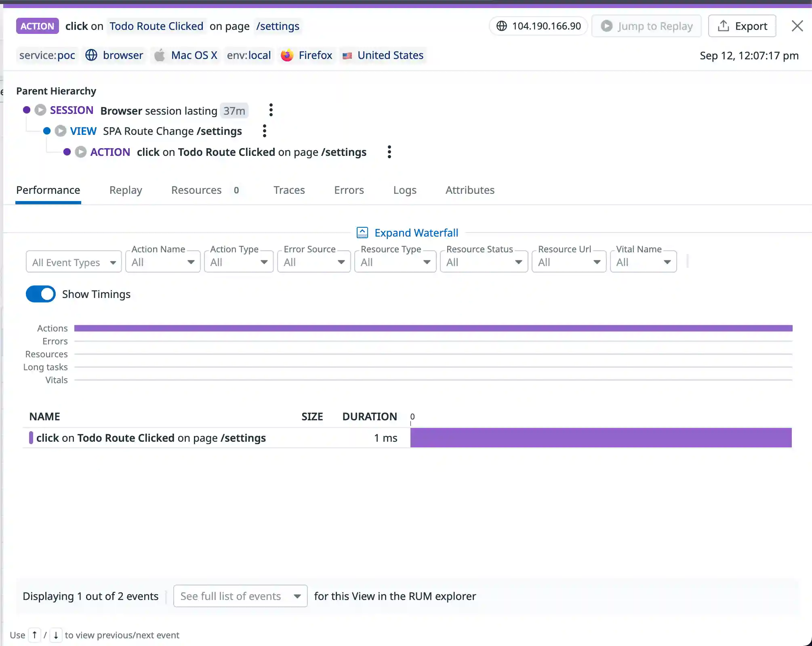This screenshot has height=646, width=812.
Task: Open the three-dot menu for SPA Route Change
Action: click(264, 131)
